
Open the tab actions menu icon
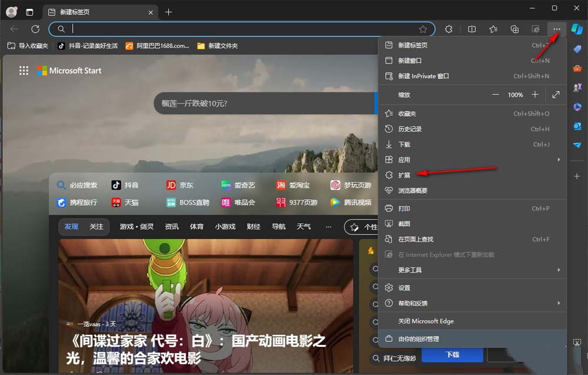[x=29, y=12]
